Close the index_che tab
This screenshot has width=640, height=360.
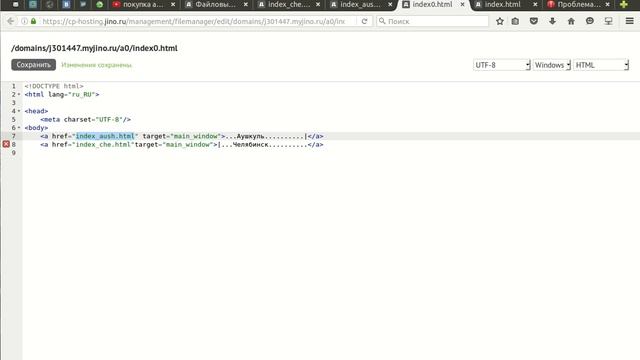[318, 4]
